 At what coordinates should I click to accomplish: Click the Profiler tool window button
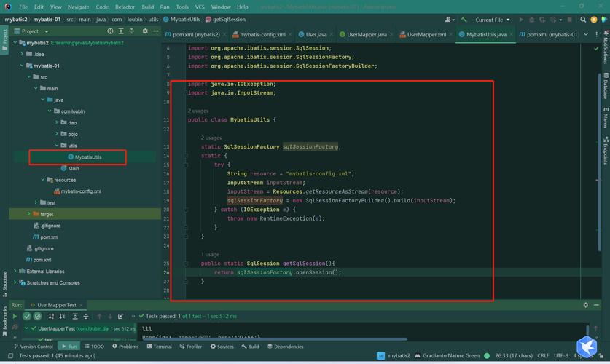coord(191,346)
